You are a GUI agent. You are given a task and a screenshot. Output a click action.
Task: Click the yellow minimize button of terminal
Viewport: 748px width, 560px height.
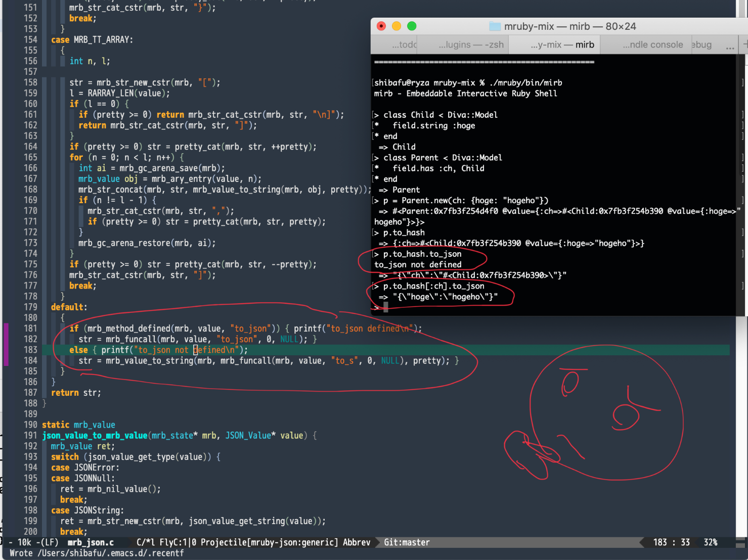tap(397, 26)
